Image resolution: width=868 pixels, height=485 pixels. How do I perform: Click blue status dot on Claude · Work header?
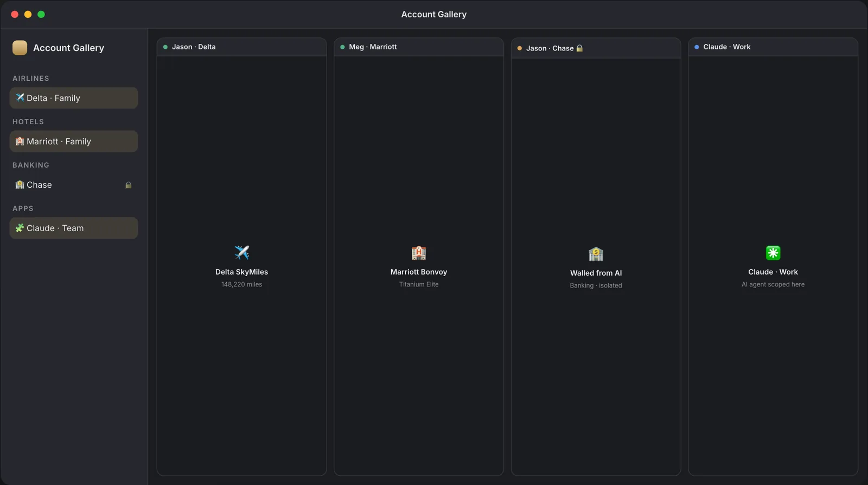click(x=697, y=47)
